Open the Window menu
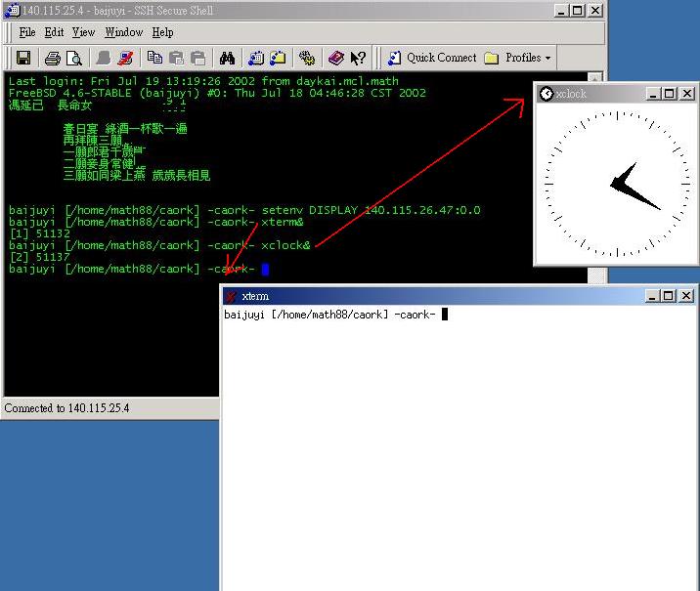This screenshot has width=700, height=591. click(123, 32)
